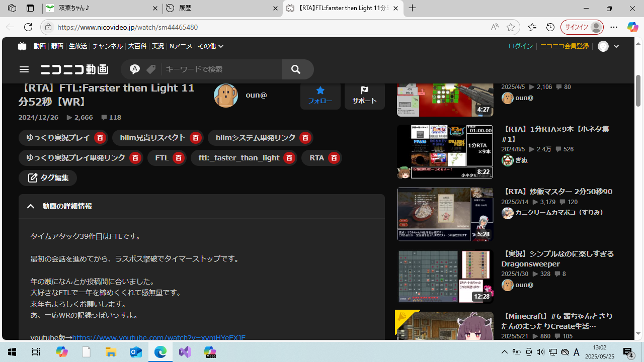644x362 pixels.
Task: Click 百 icon beside biim兄貴リスペクト tag
Action: pyautogui.click(x=196, y=138)
